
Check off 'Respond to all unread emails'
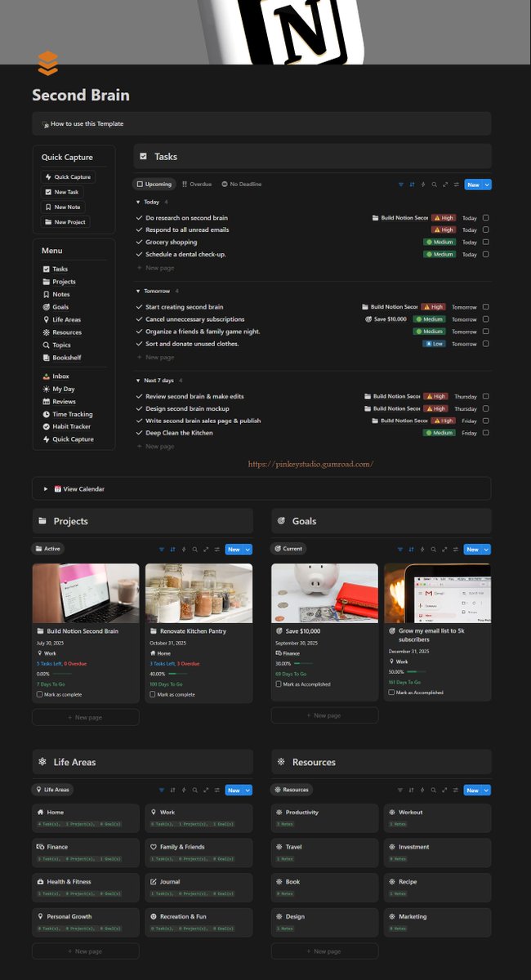pyautogui.click(x=486, y=230)
